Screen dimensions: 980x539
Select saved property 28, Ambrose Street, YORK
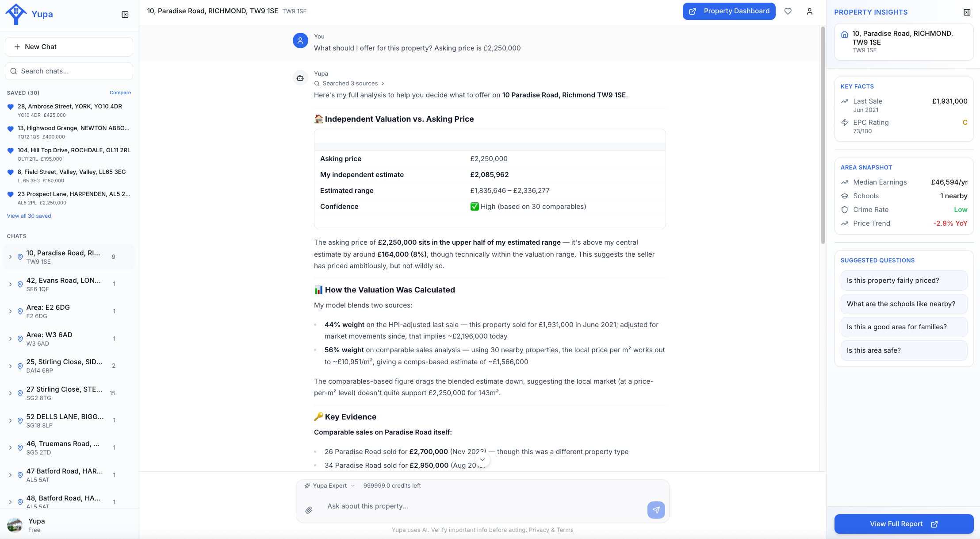click(x=69, y=110)
